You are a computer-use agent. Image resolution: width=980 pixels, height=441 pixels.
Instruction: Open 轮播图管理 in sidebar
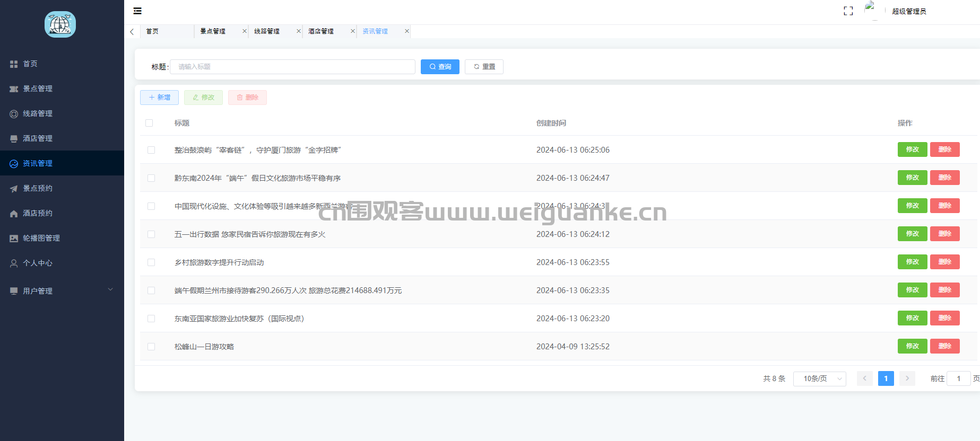pyautogui.click(x=41, y=238)
